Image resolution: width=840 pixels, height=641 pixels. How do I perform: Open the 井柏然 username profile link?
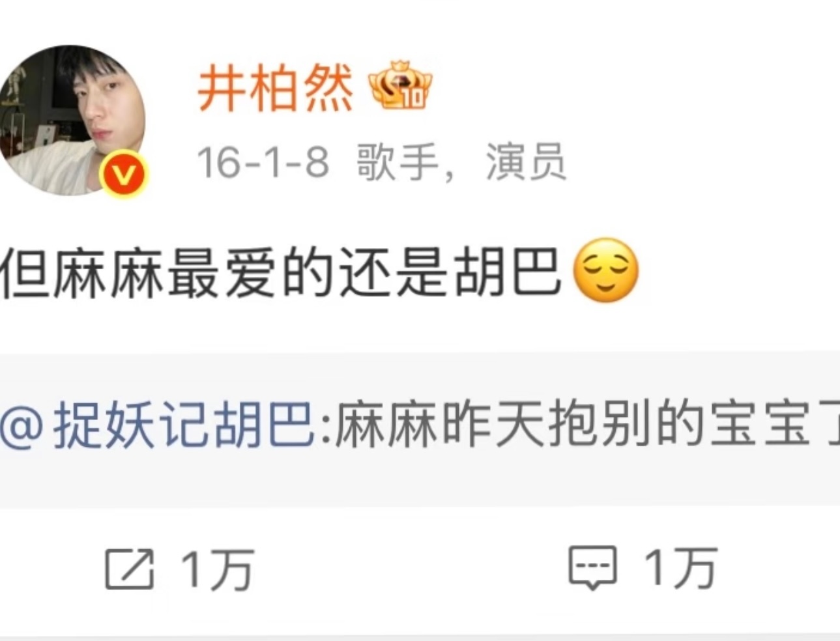click(x=276, y=88)
